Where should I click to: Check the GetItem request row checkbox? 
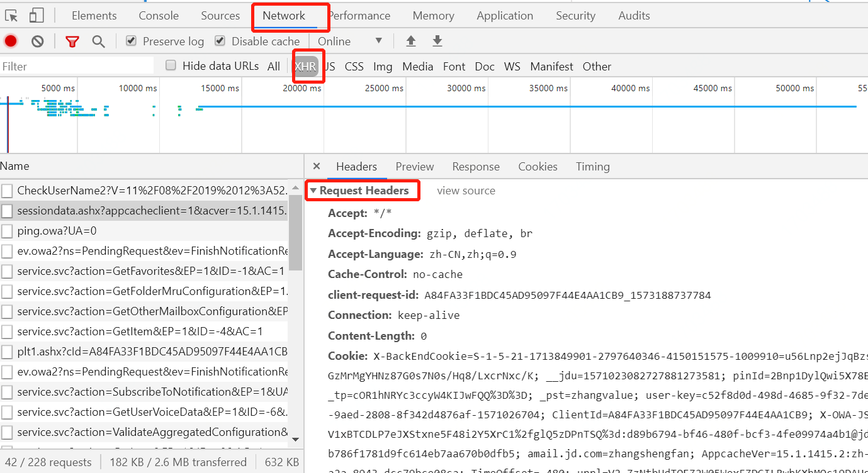[7, 331]
